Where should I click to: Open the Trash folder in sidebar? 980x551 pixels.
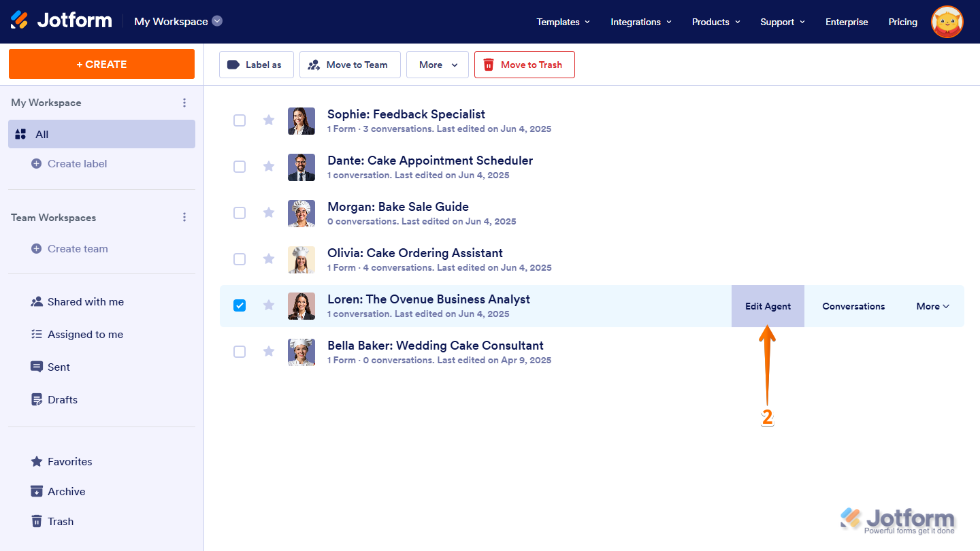click(60, 522)
